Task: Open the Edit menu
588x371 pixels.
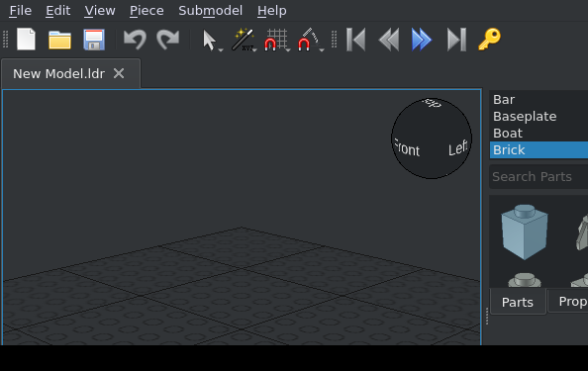Action: pos(57,11)
